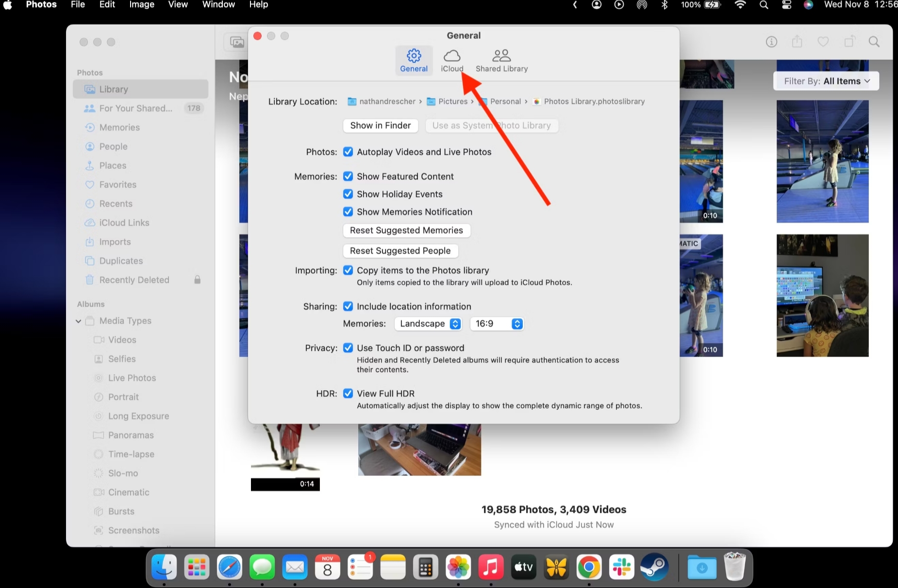Open Selfies media type album

click(140, 359)
